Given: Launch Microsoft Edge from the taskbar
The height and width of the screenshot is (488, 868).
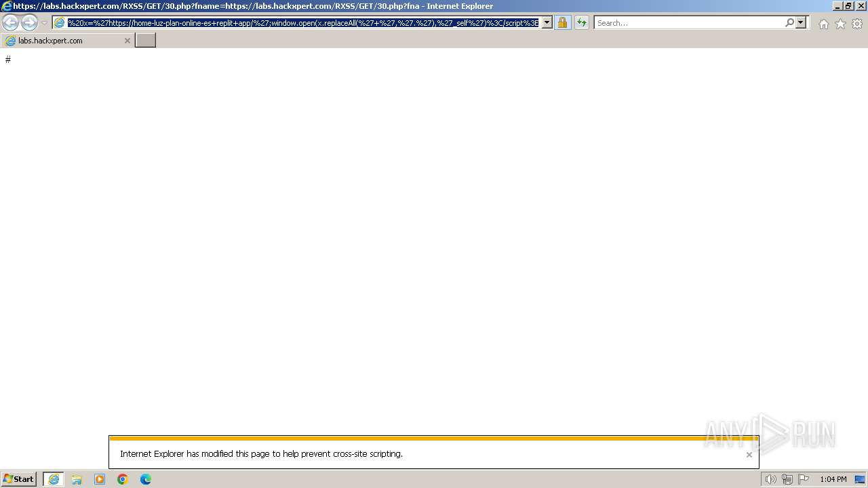Looking at the screenshot, I should 146,479.
